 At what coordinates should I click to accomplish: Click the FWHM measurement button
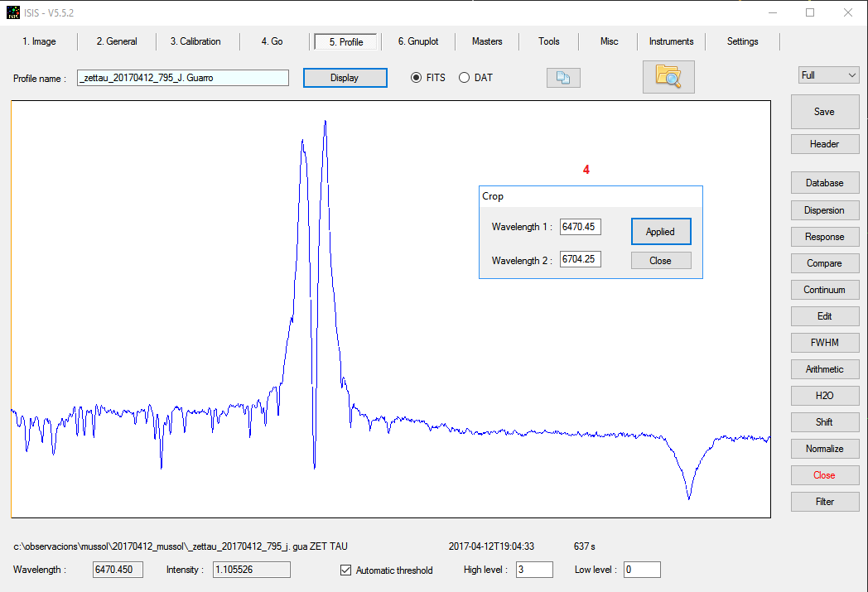click(824, 343)
